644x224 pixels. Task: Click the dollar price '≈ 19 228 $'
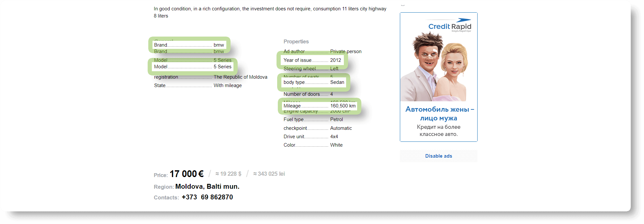click(228, 174)
